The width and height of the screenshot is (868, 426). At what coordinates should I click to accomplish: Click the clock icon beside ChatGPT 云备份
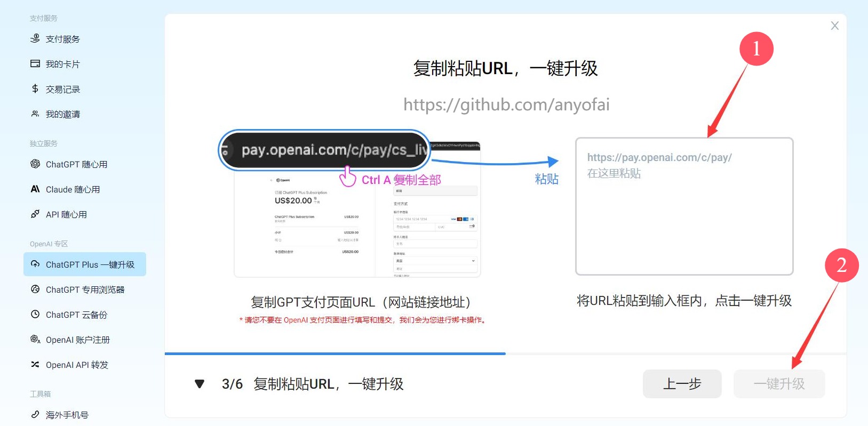[x=35, y=314]
